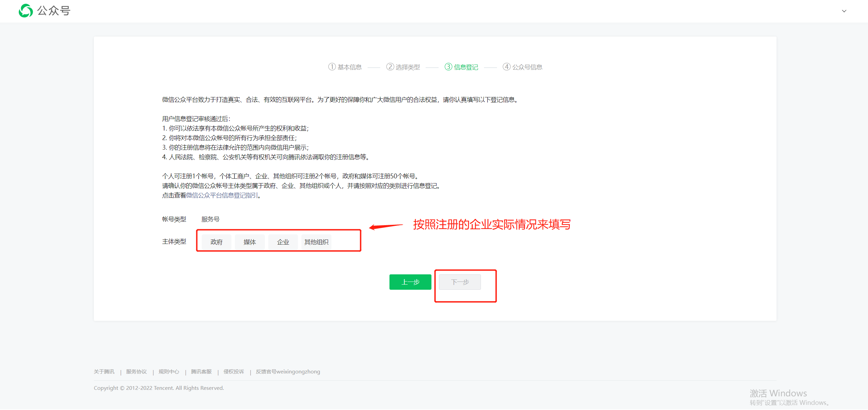Click the 服务号 account type value
The image size is (868, 410).
click(x=210, y=219)
